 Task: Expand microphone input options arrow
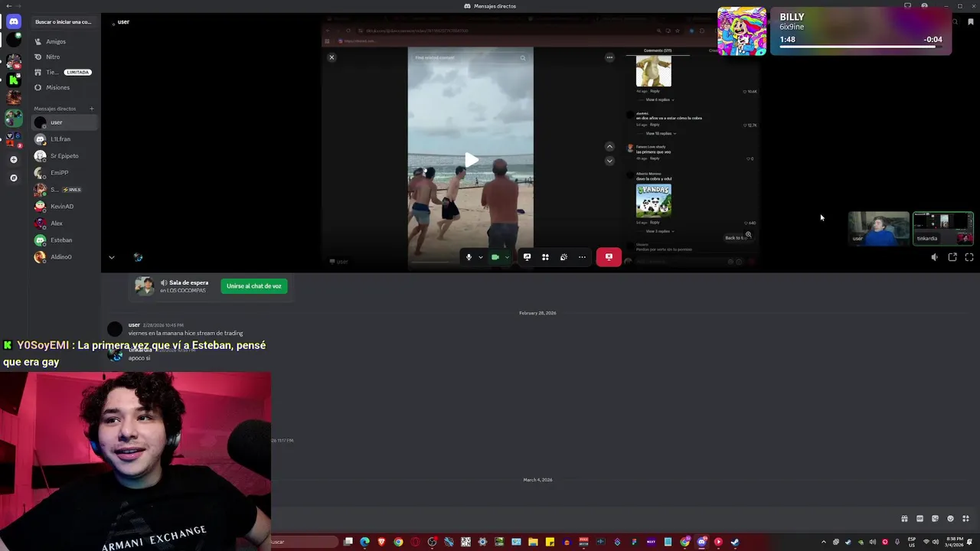tap(481, 257)
